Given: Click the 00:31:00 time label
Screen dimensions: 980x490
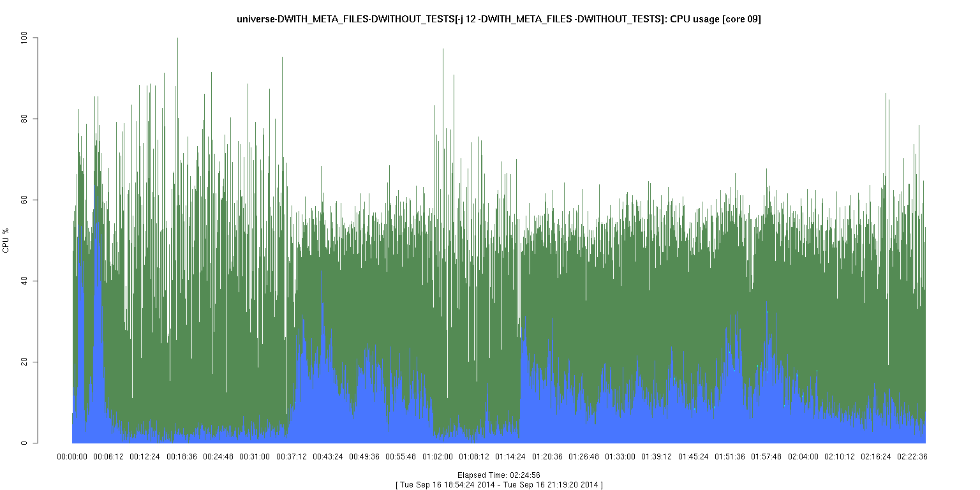Looking at the screenshot, I should point(255,457).
